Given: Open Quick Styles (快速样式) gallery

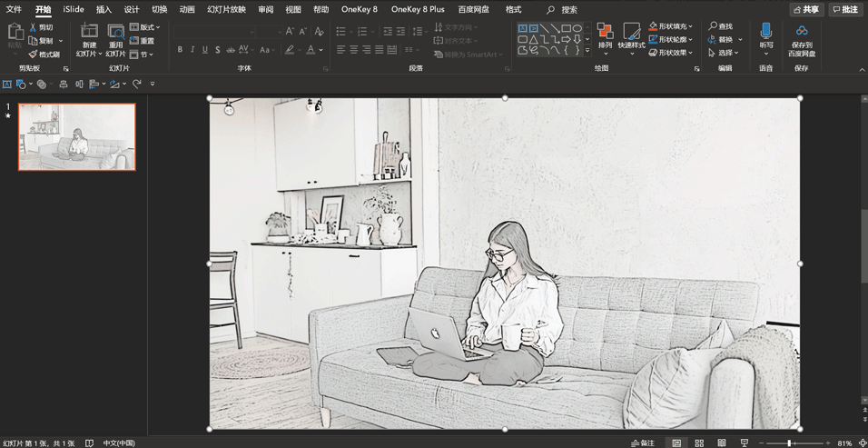Looking at the screenshot, I should click(x=631, y=33).
